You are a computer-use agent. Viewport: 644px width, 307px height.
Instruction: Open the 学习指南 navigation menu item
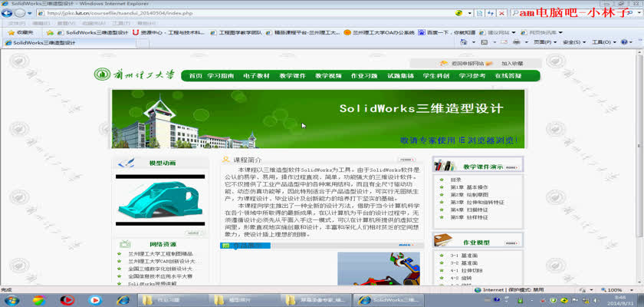(x=221, y=76)
